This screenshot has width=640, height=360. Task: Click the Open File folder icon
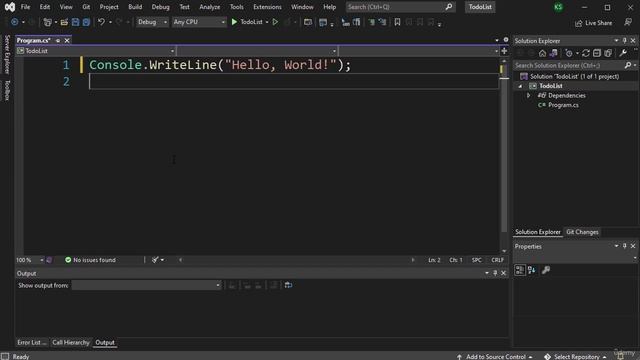64,22
